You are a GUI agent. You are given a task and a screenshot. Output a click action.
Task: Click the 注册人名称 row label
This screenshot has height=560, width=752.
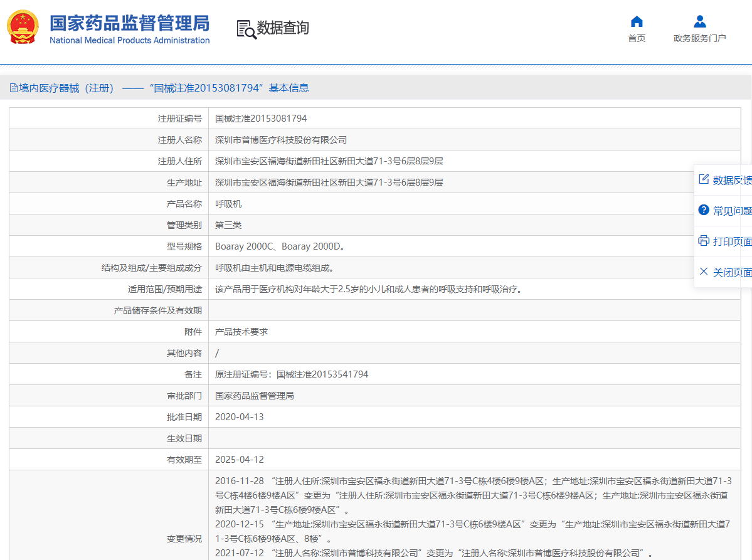click(180, 140)
